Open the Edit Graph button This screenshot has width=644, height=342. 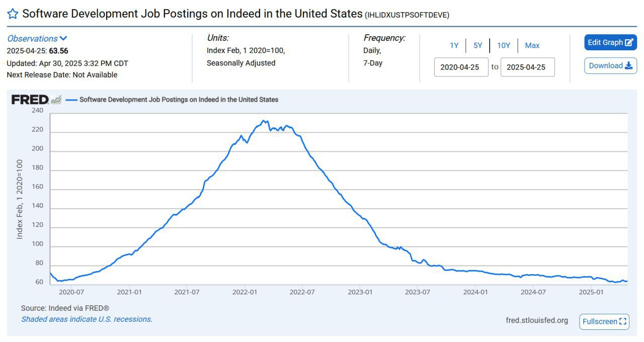coord(611,43)
